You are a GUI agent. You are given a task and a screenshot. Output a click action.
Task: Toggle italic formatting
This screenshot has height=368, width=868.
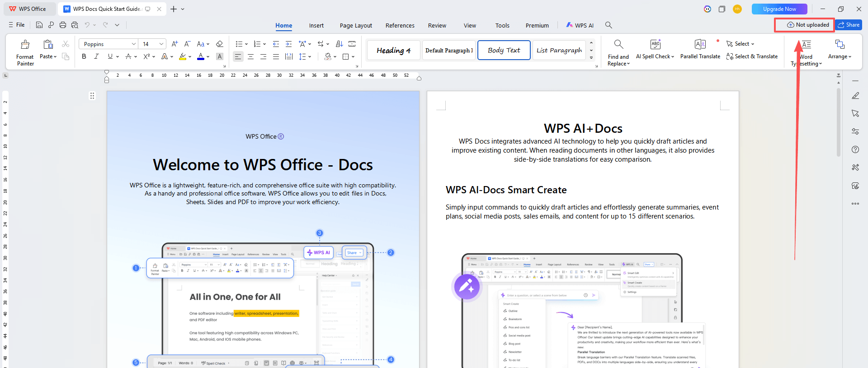[x=96, y=56]
